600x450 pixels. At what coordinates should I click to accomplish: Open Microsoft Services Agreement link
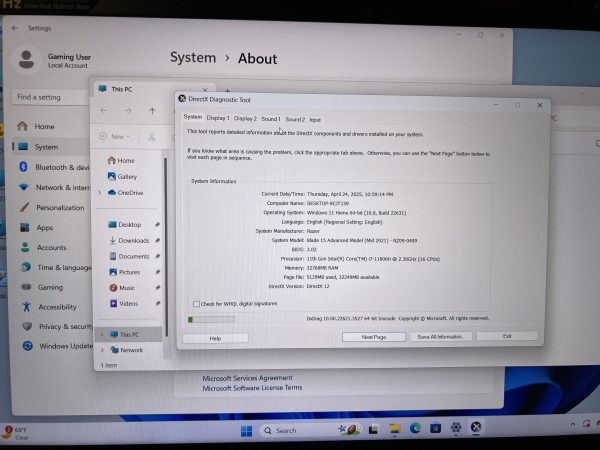(x=247, y=378)
